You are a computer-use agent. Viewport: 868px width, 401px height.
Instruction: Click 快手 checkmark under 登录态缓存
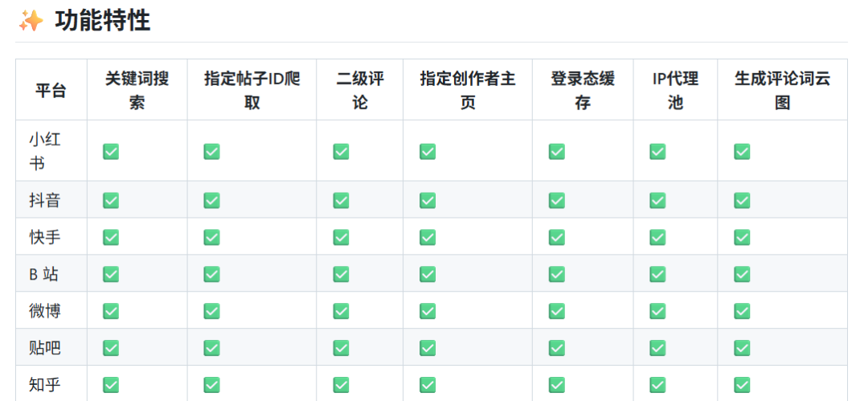coord(557,237)
